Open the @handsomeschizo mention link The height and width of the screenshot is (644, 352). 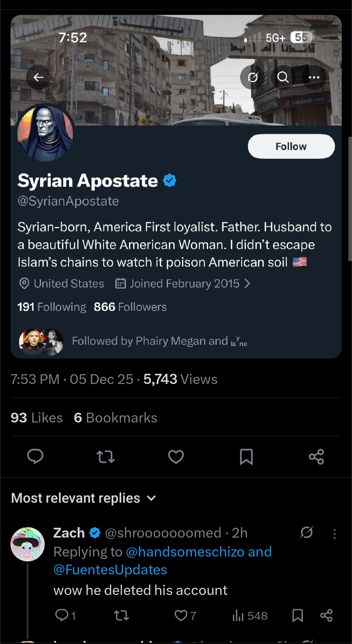point(185,552)
